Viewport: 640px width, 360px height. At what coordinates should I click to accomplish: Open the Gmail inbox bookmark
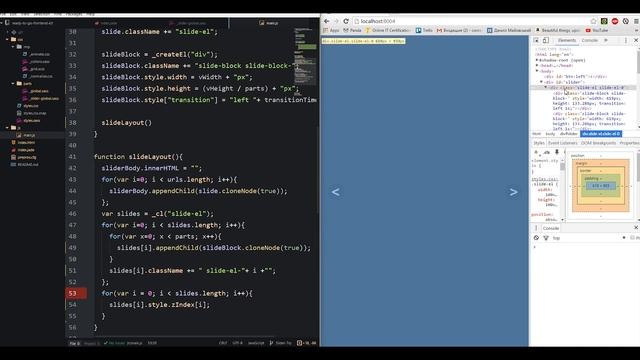point(459,31)
